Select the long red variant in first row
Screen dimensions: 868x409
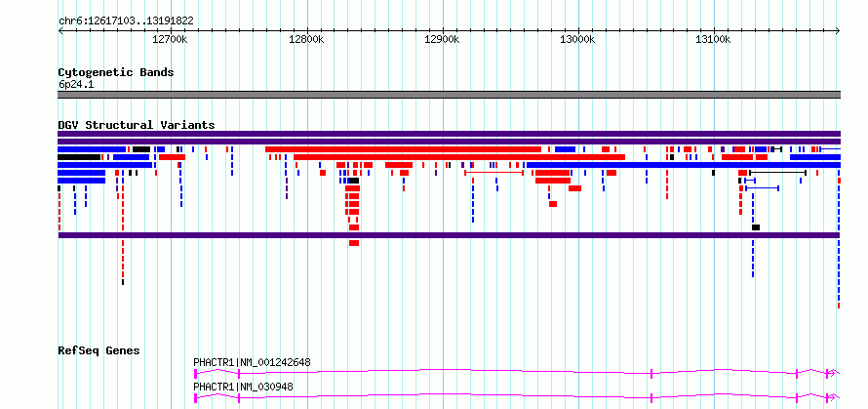[403, 149]
